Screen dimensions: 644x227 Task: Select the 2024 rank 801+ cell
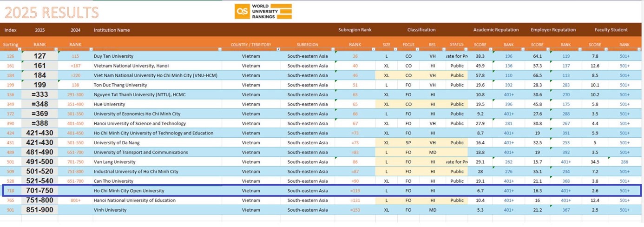pyautogui.click(x=75, y=200)
